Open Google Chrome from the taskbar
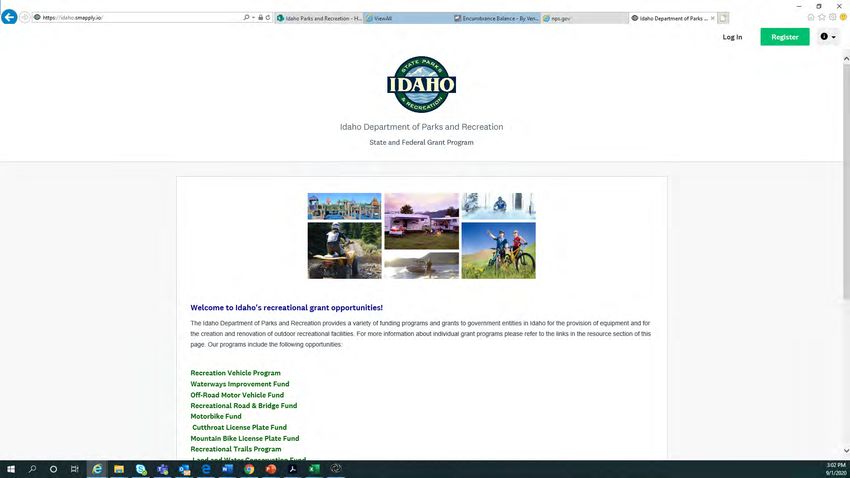850x478 pixels. pos(249,469)
